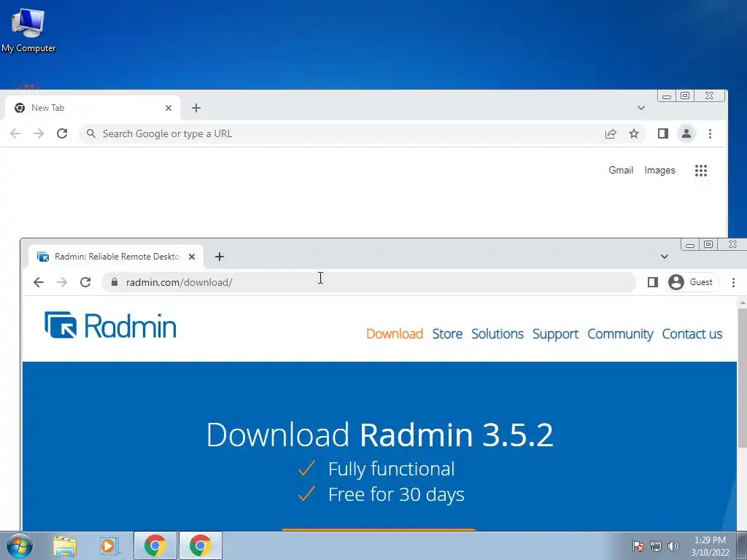Add a new tab in the Radmin window
Viewport: 747px width, 560px height.
point(219,257)
